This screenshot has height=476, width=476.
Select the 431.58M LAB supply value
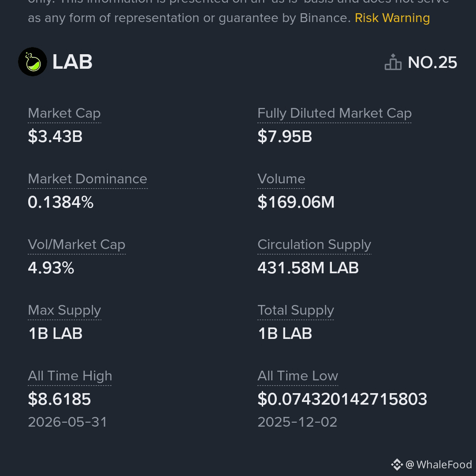(308, 268)
